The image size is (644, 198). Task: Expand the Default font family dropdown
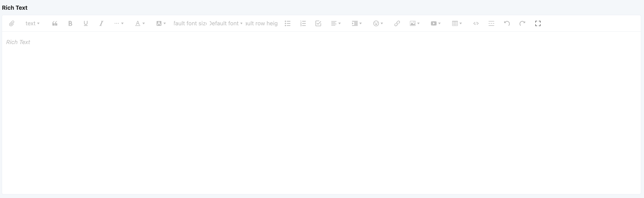(x=226, y=24)
